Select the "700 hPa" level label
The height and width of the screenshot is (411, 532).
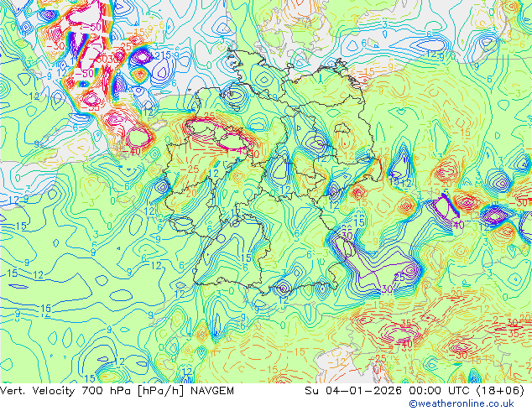point(106,391)
